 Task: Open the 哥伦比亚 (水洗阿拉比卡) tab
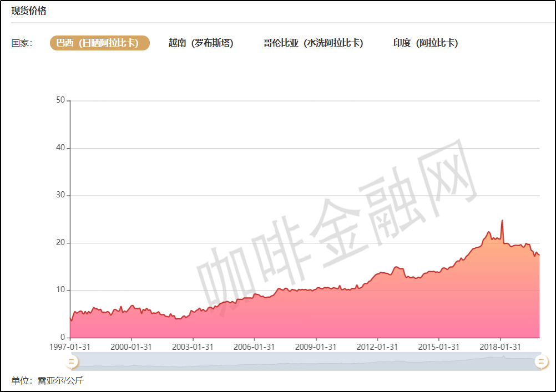[313, 43]
